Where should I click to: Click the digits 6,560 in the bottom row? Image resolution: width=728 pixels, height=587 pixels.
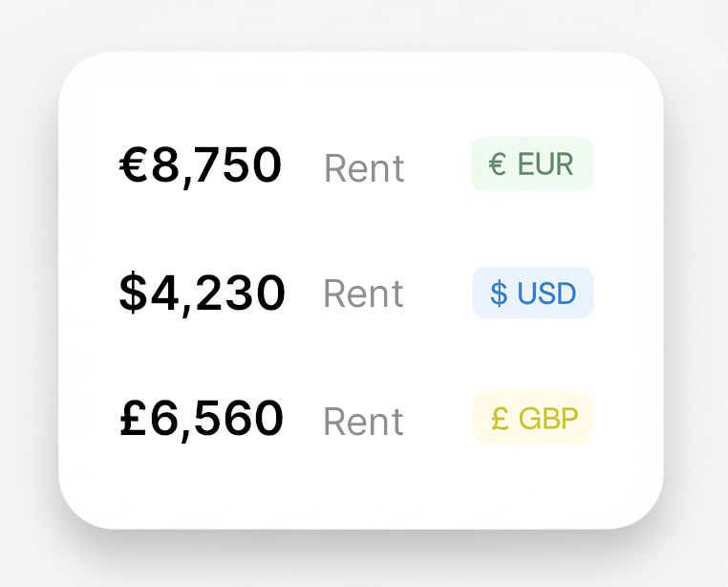point(218,419)
